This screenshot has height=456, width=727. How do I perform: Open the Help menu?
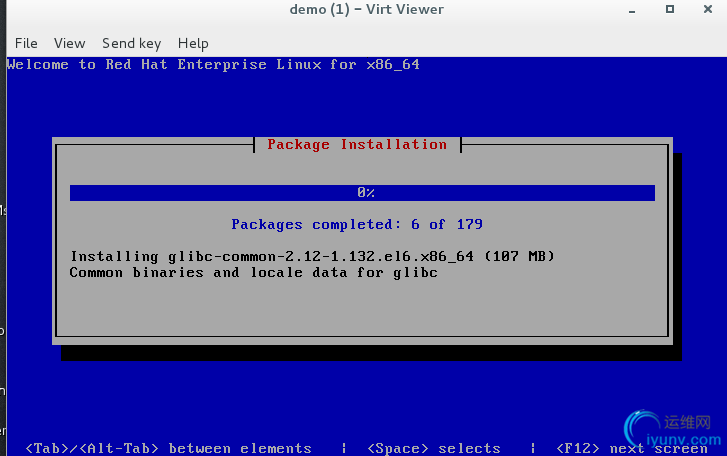pyautogui.click(x=193, y=44)
